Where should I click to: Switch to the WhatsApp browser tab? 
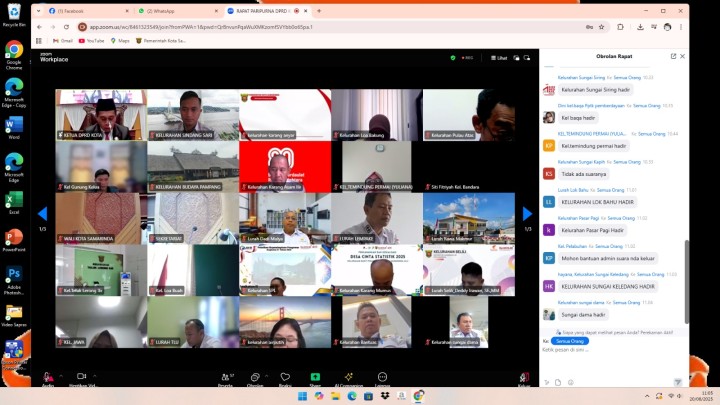pyautogui.click(x=177, y=11)
